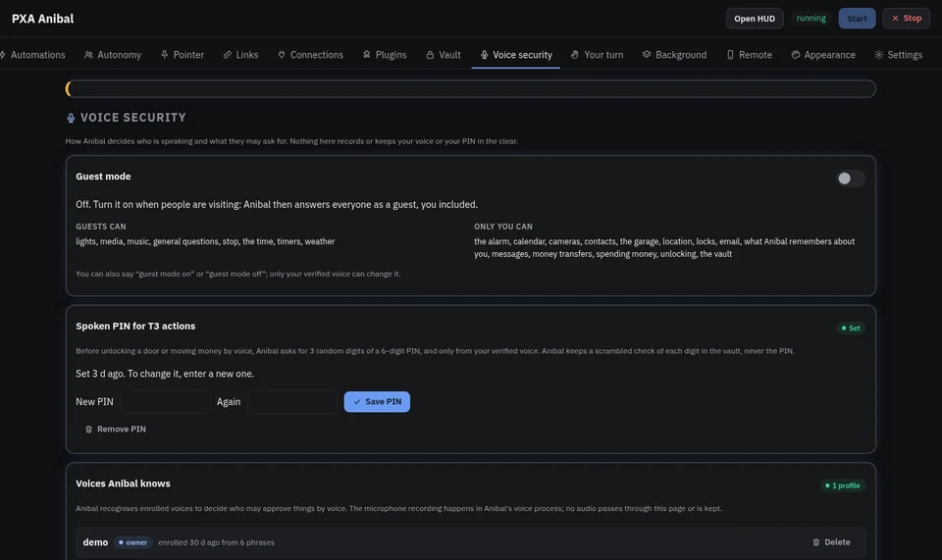Viewport: 942px width, 560px height.
Task: Open the Vault tab
Action: [x=444, y=55]
